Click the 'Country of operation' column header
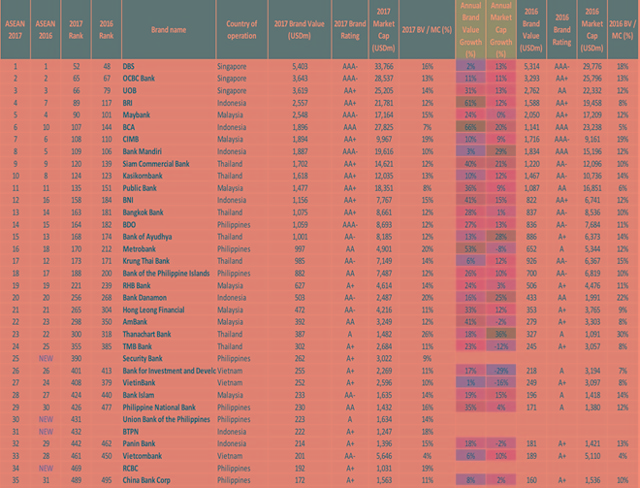Screen dimensions: 640x488 [x=242, y=30]
